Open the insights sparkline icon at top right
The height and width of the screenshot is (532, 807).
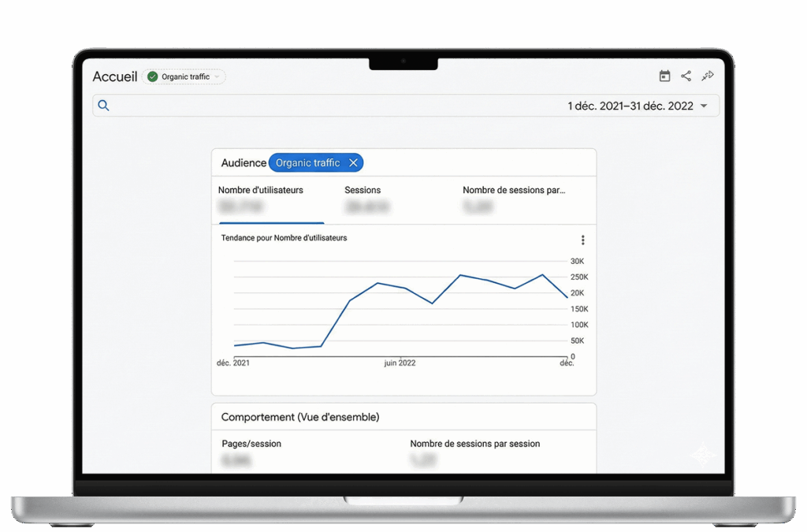point(708,76)
